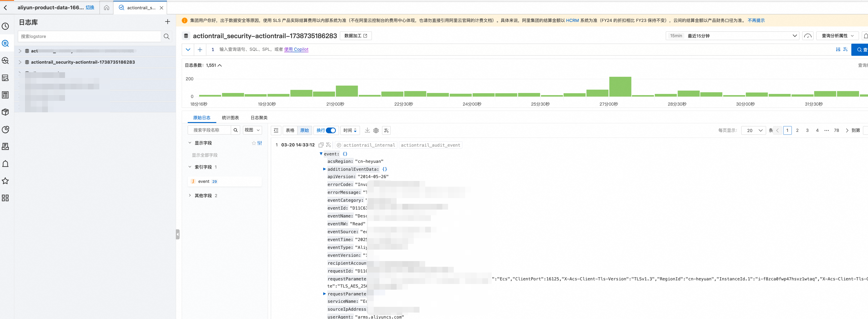The height and width of the screenshot is (319, 868).
Task: Focus the 搜索logstore search field
Action: tap(89, 36)
